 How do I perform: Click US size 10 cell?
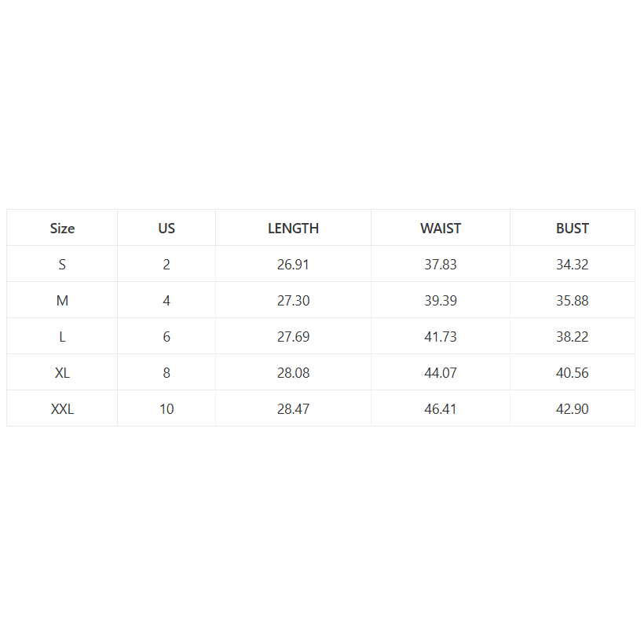[x=166, y=408]
